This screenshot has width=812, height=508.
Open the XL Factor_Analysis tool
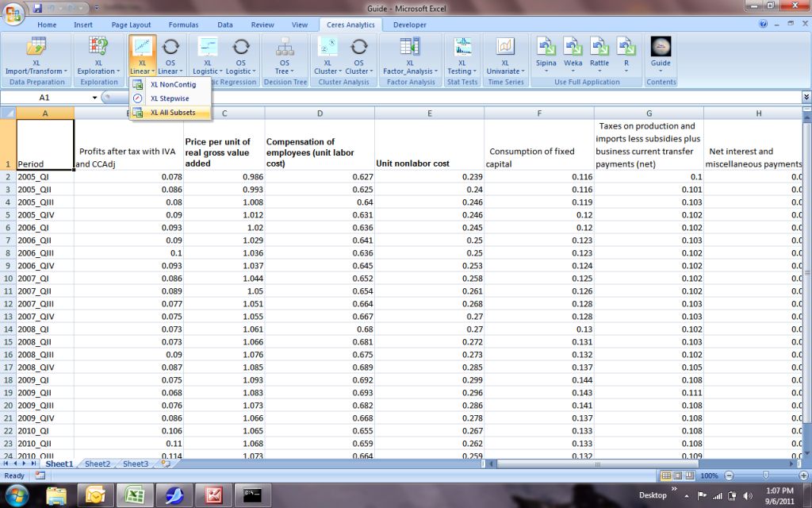click(410, 56)
